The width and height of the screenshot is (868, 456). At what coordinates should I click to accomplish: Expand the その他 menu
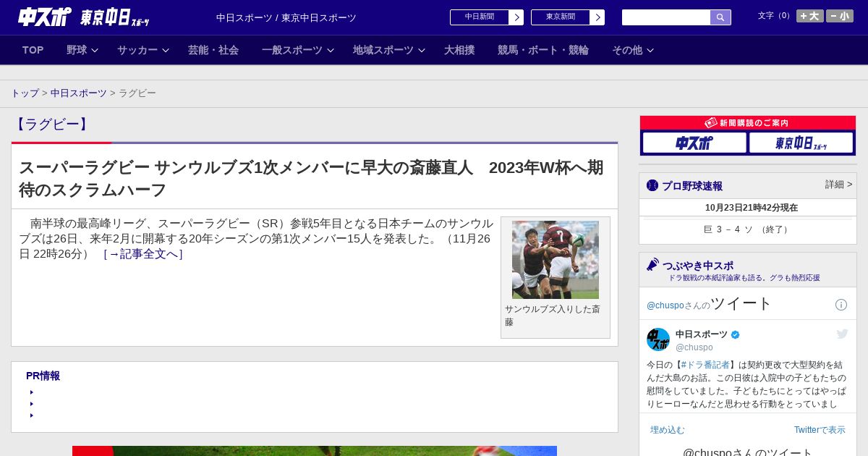click(633, 50)
